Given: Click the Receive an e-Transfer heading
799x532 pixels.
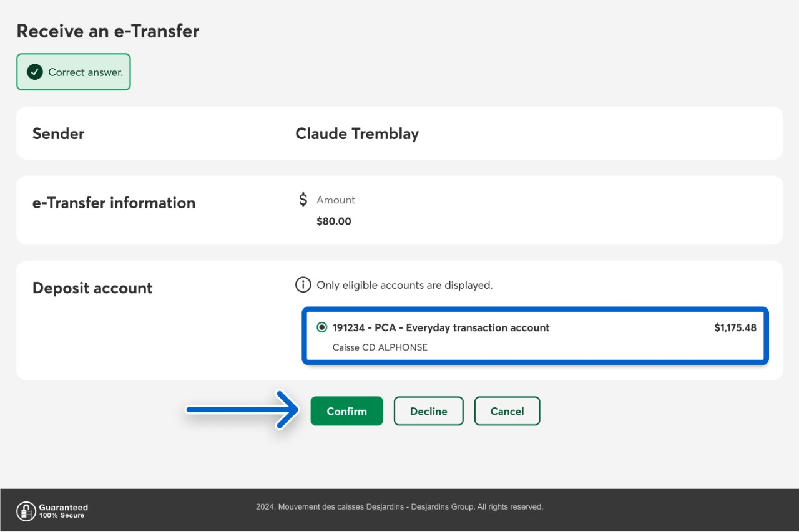Looking at the screenshot, I should (x=108, y=31).
